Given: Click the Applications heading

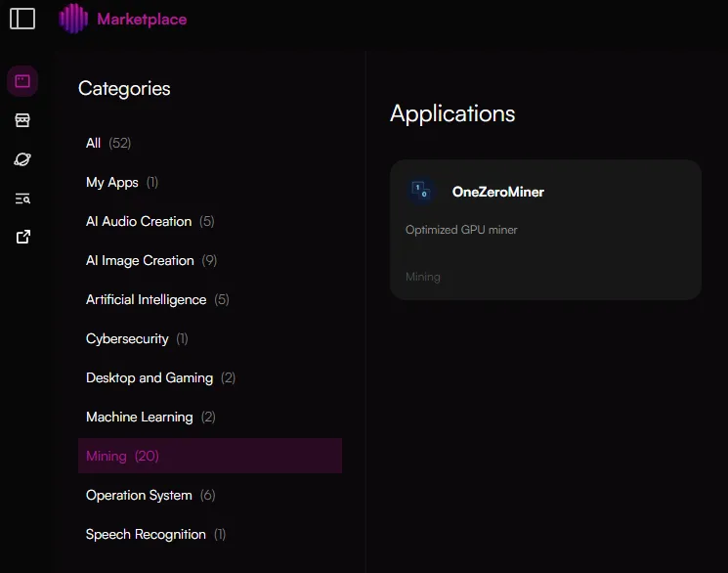Looking at the screenshot, I should point(452,113).
